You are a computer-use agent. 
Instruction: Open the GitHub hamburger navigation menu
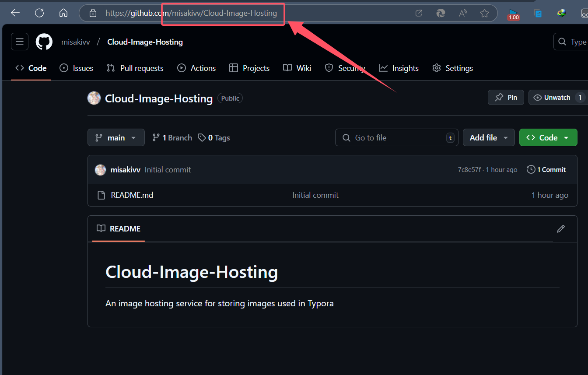[x=20, y=42]
